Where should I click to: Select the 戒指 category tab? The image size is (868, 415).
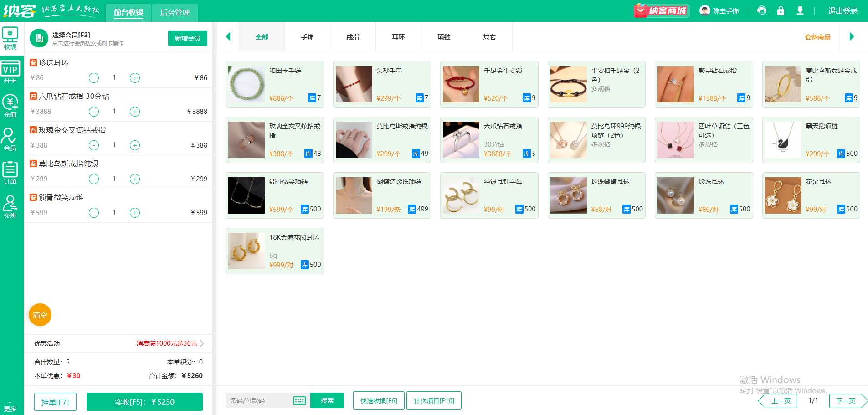353,37
